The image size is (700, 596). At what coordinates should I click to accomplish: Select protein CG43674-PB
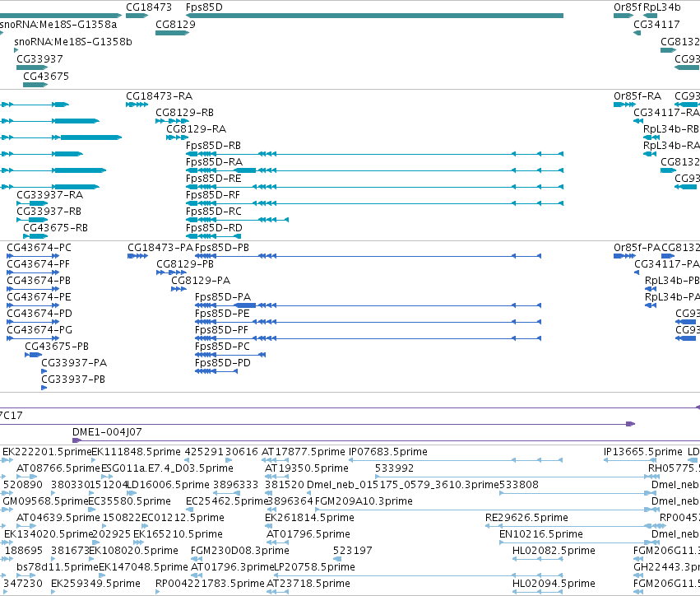(x=39, y=281)
